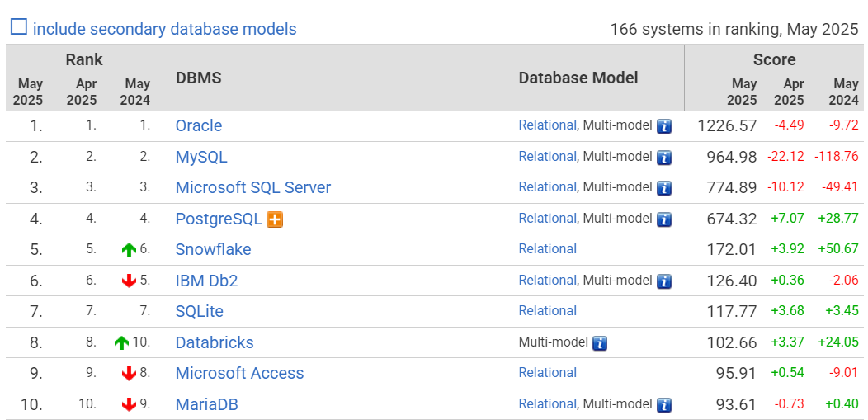
Task: Click the info icon in MariaDB row
Action: [664, 406]
